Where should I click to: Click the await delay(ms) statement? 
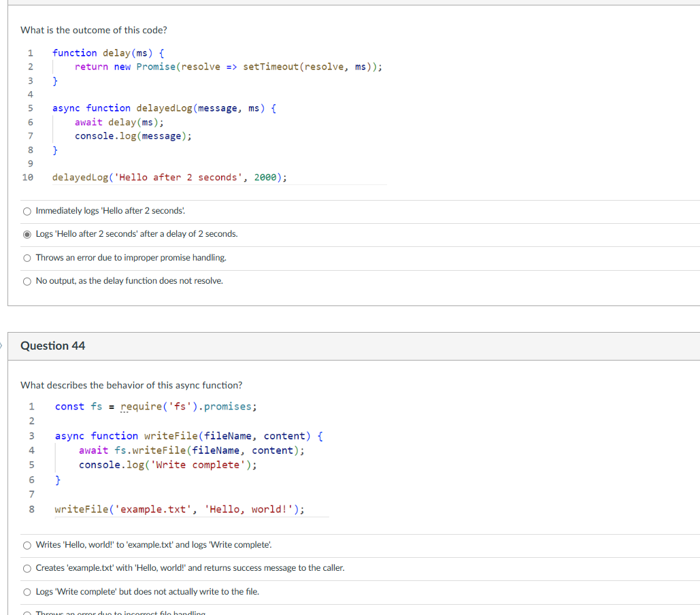[x=119, y=122]
